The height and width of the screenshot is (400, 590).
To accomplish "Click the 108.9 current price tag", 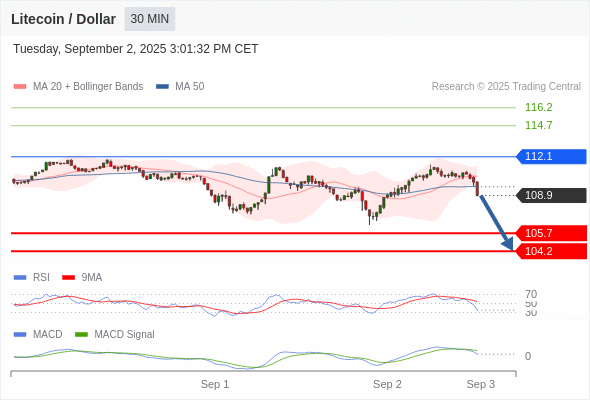I will coord(551,195).
